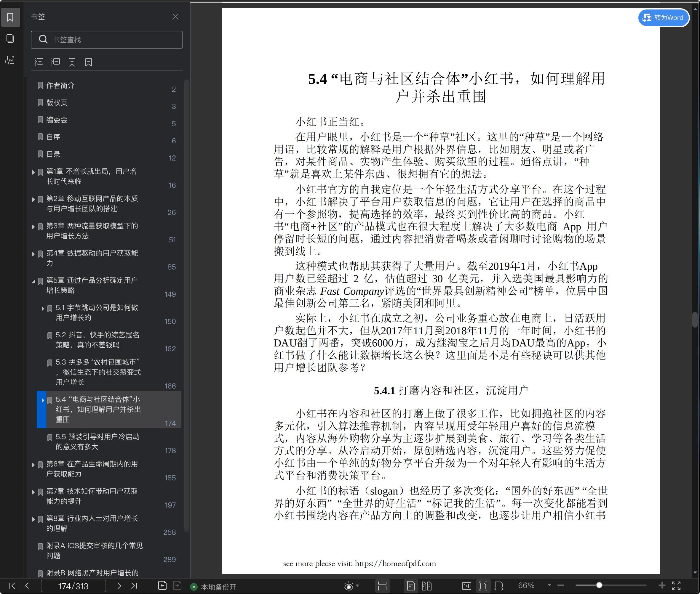
Task: Open the annotations panel icon in sidebar
Action: click(x=10, y=60)
